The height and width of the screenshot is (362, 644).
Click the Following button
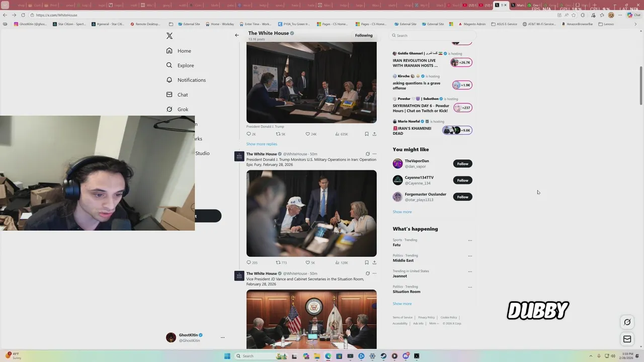click(x=364, y=35)
